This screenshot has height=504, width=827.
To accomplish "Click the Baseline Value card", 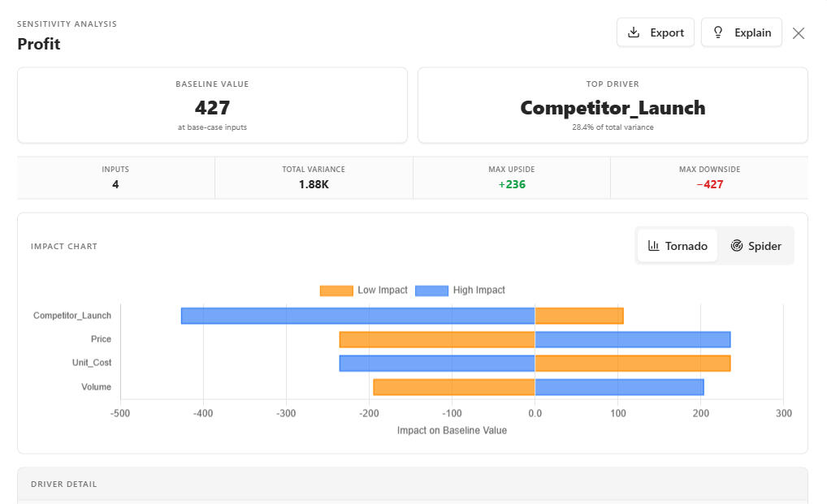I will tap(212, 106).
